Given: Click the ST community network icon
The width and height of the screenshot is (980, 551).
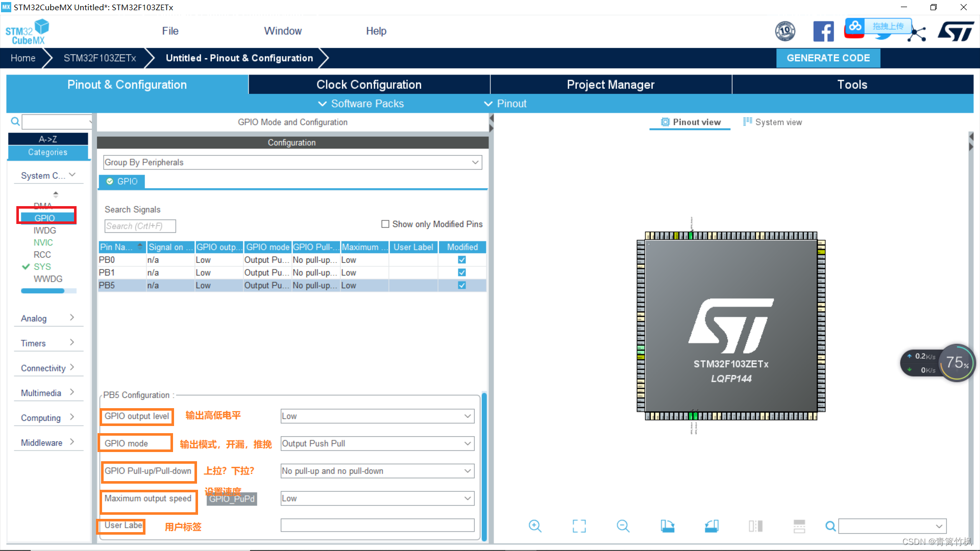Looking at the screenshot, I should click(918, 34).
